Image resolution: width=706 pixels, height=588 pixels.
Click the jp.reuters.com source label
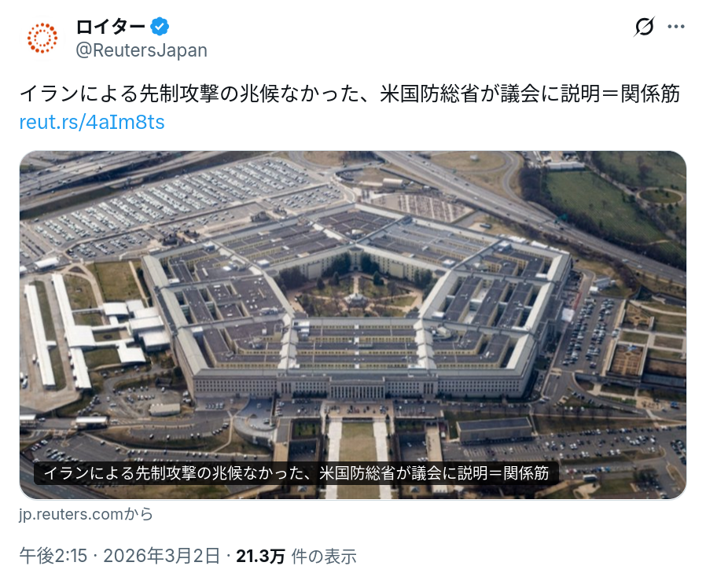71,514
